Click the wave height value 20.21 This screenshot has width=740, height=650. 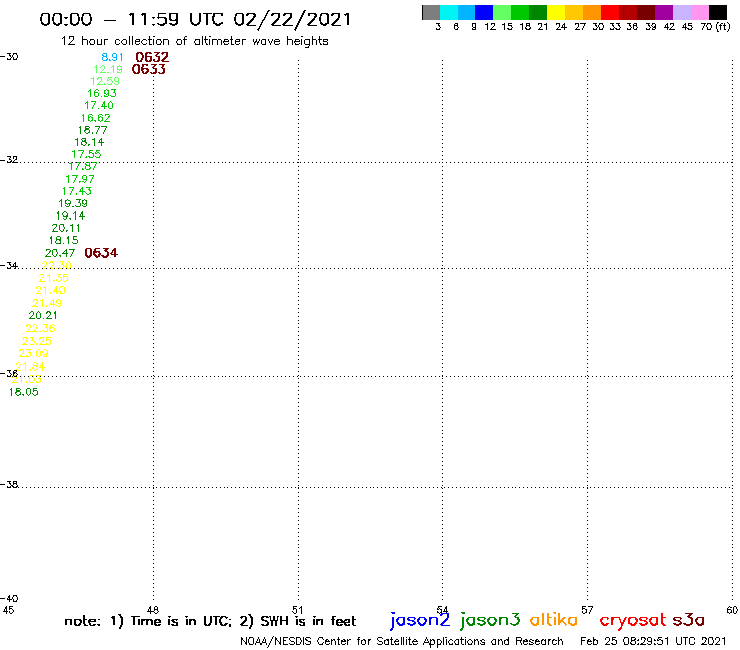click(x=43, y=315)
